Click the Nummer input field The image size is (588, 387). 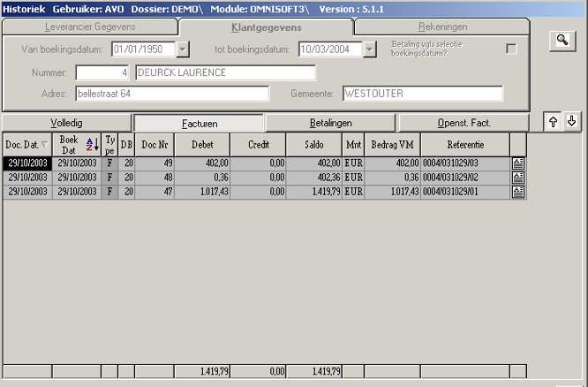(102, 72)
